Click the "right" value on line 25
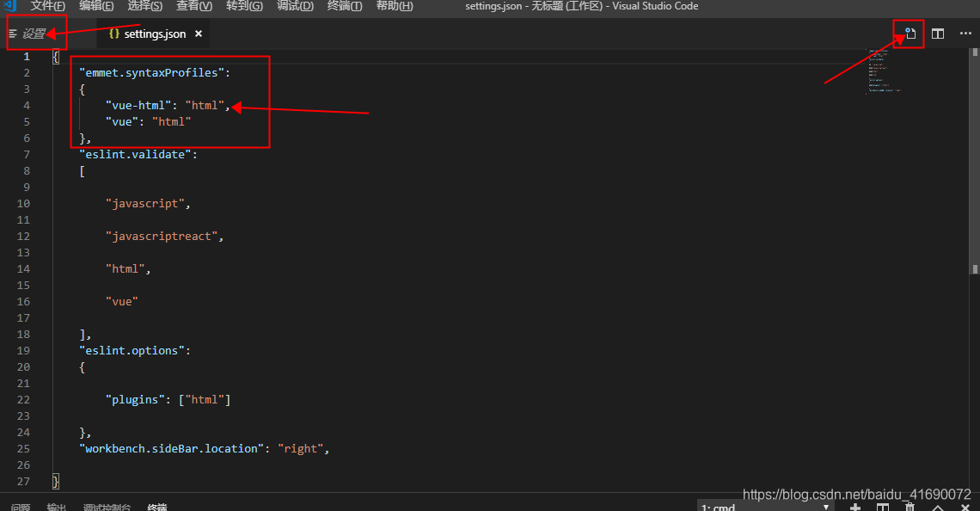This screenshot has width=980, height=511. (x=301, y=448)
